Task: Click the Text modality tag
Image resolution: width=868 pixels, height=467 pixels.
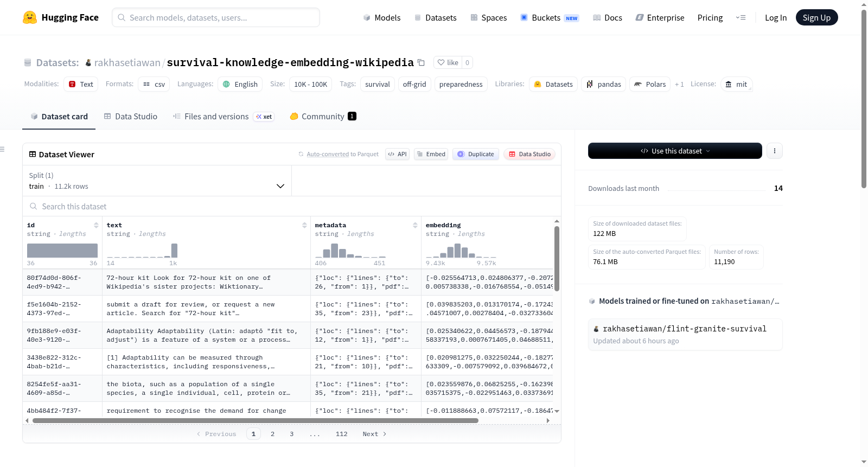Action: coord(81,84)
